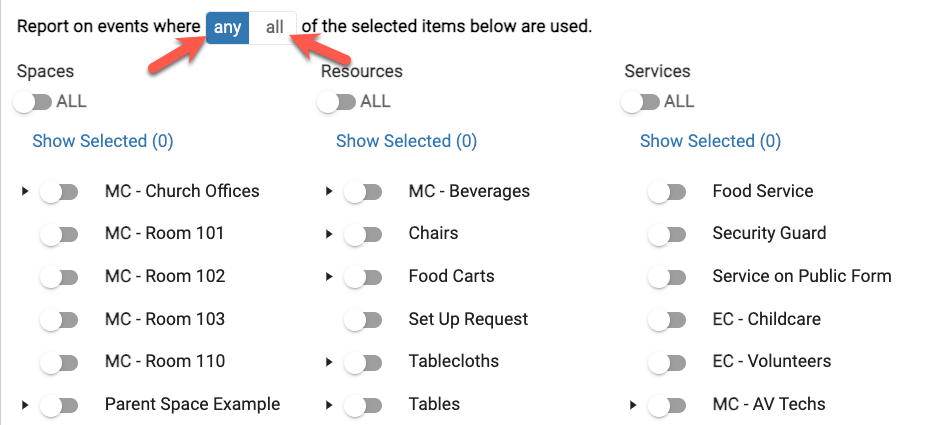Viewport: 926px width, 425px height.
Task: Expand MC - Beverages resource group
Action: click(329, 191)
